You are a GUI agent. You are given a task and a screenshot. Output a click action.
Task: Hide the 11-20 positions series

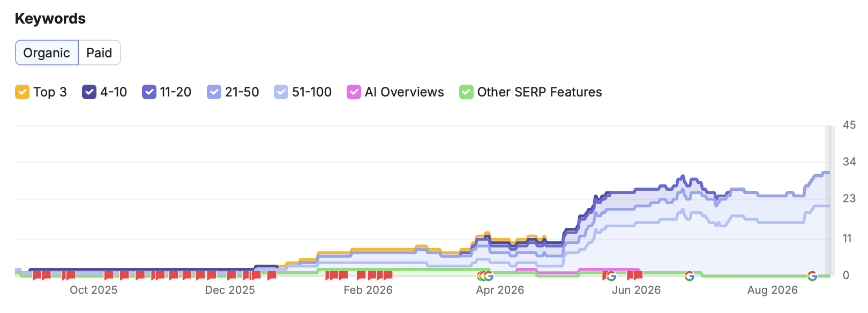point(149,92)
